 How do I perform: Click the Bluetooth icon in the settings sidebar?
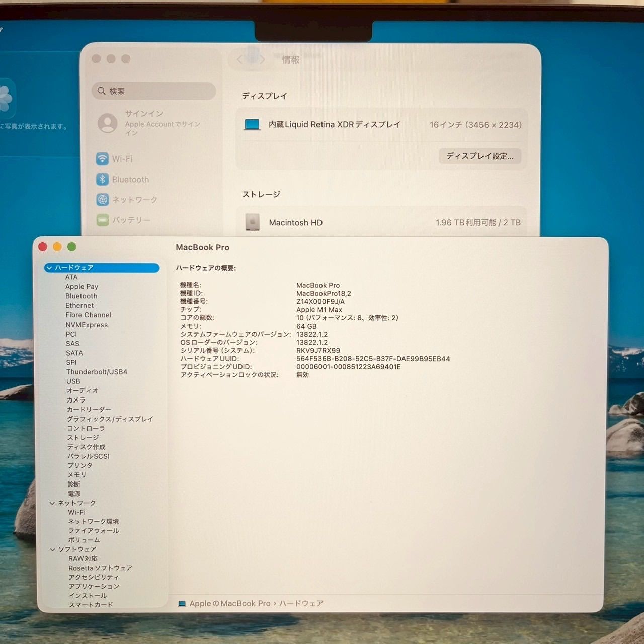coord(103,179)
